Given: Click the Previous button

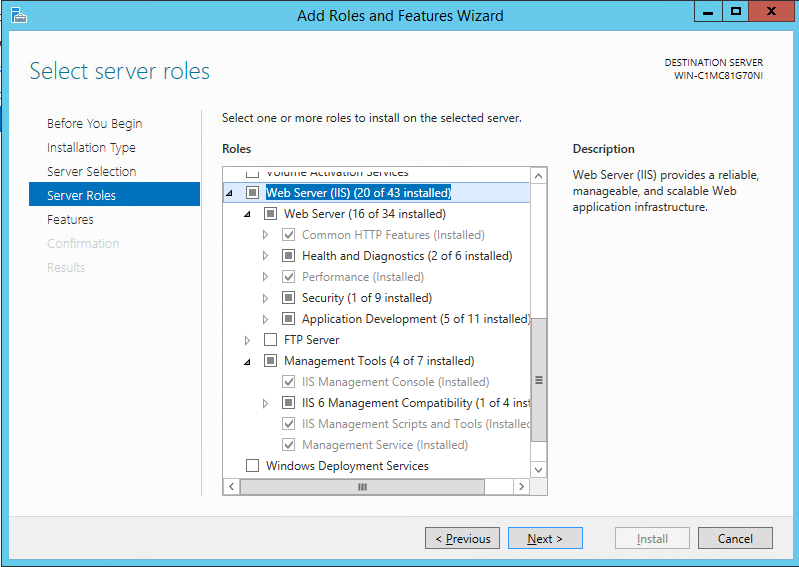Looking at the screenshot, I should click(x=462, y=538).
